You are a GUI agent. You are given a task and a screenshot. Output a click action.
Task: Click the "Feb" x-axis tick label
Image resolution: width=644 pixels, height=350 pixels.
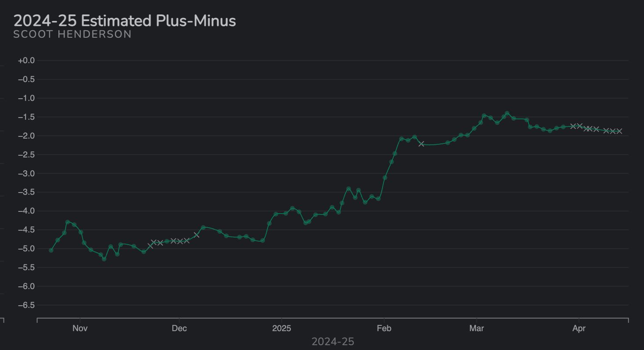coord(384,329)
